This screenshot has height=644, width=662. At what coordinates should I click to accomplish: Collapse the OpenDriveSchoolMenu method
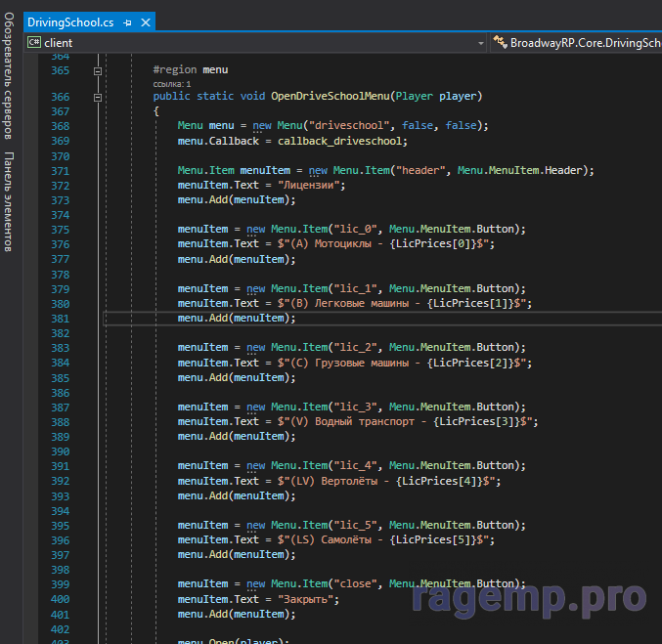[97, 97]
